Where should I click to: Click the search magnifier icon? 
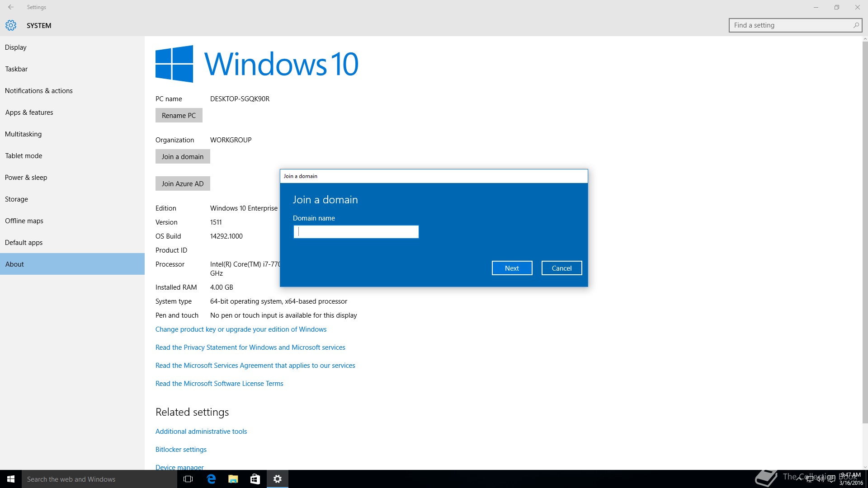pos(856,25)
